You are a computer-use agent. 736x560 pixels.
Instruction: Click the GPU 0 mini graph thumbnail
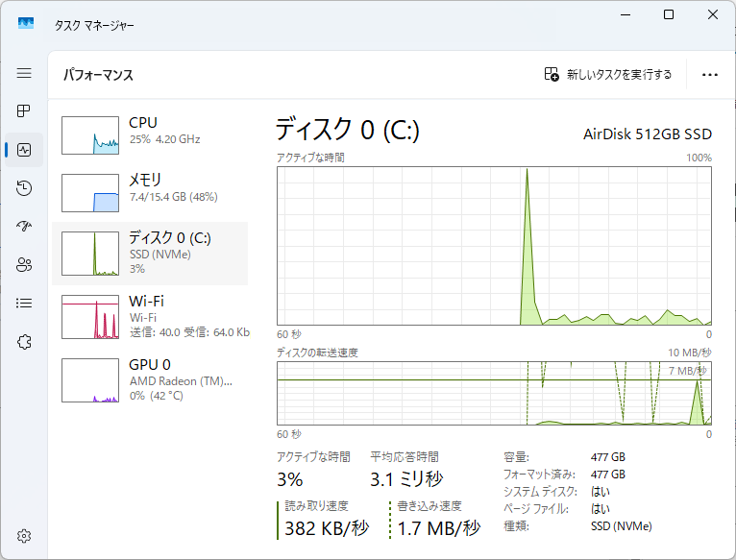[90, 380]
